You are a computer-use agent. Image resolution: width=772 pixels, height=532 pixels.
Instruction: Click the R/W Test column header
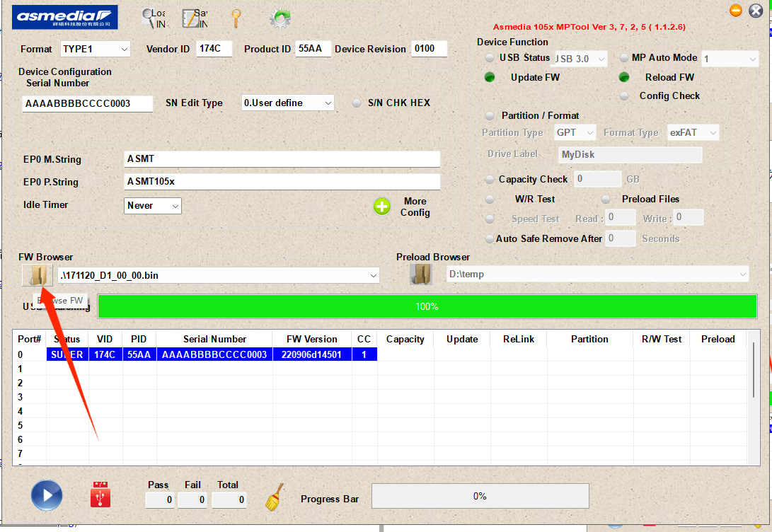[661, 339]
